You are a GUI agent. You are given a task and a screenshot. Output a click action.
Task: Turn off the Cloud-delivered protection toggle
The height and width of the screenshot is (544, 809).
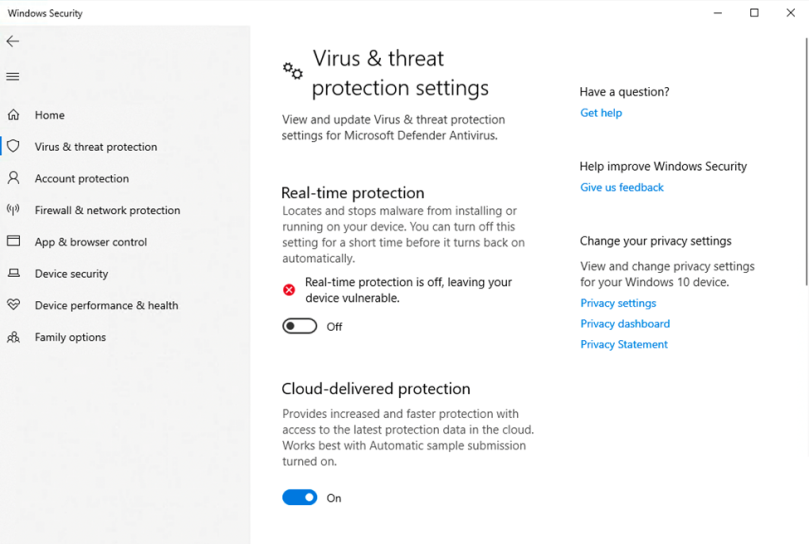(x=299, y=497)
